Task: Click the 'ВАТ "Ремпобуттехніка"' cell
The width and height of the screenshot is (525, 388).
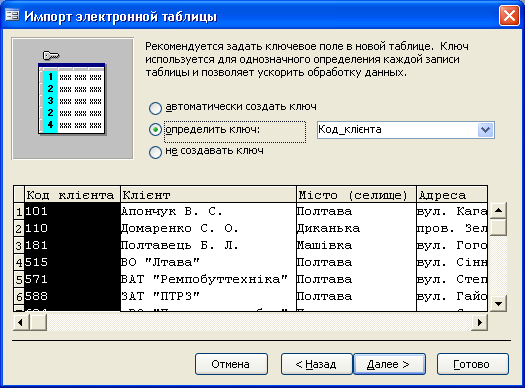Action: click(x=208, y=279)
